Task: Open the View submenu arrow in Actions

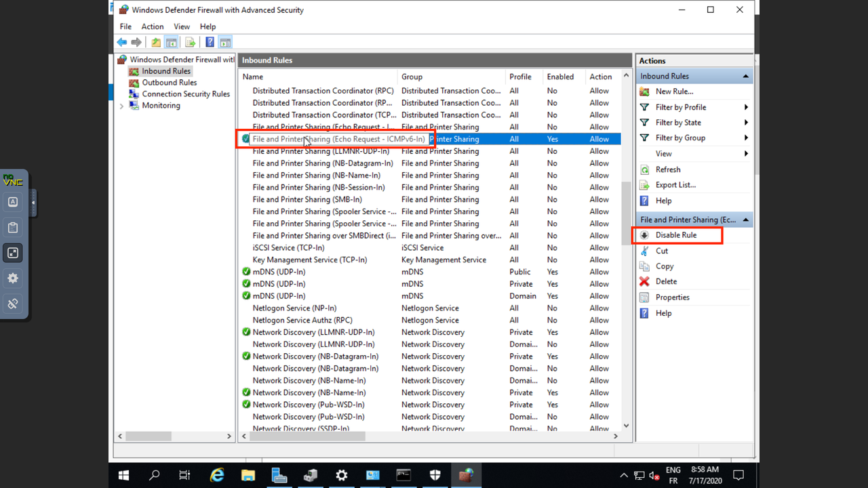Action: pyautogui.click(x=746, y=154)
